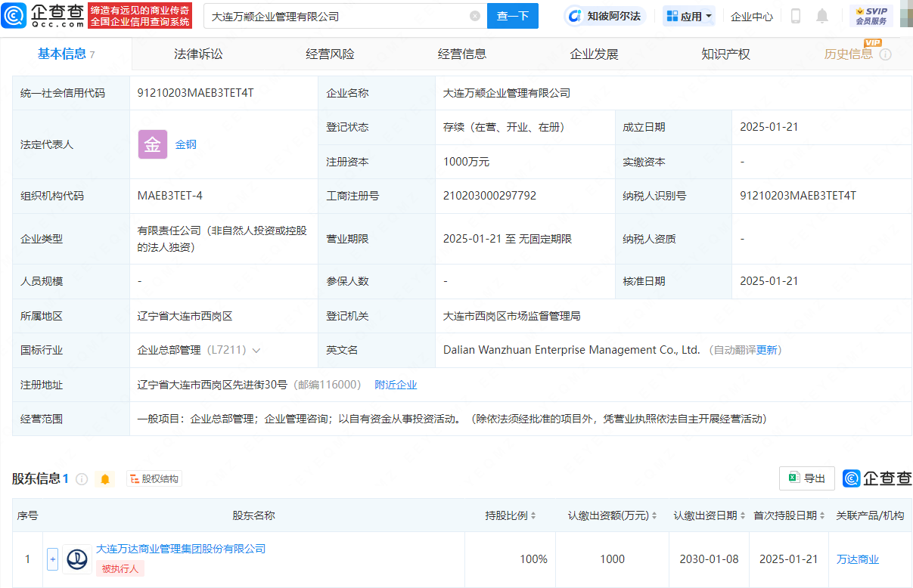913x588 pixels.
Task: Open 企业中心 link
Action: [x=752, y=16]
